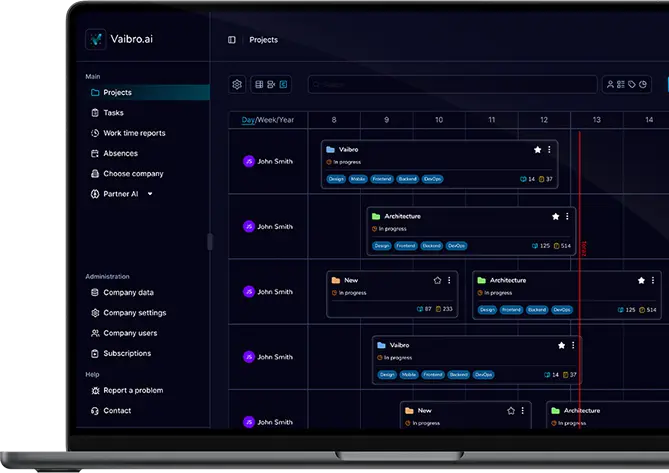
Task: Toggle the star on the first Architecture card
Action: [x=556, y=216]
